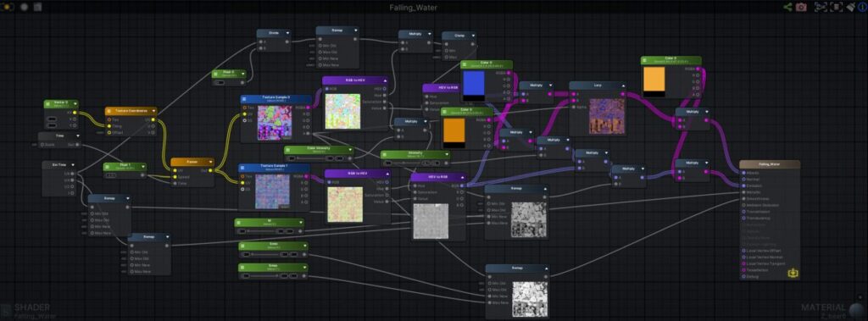Click the share icon in top toolbar

click(x=787, y=7)
